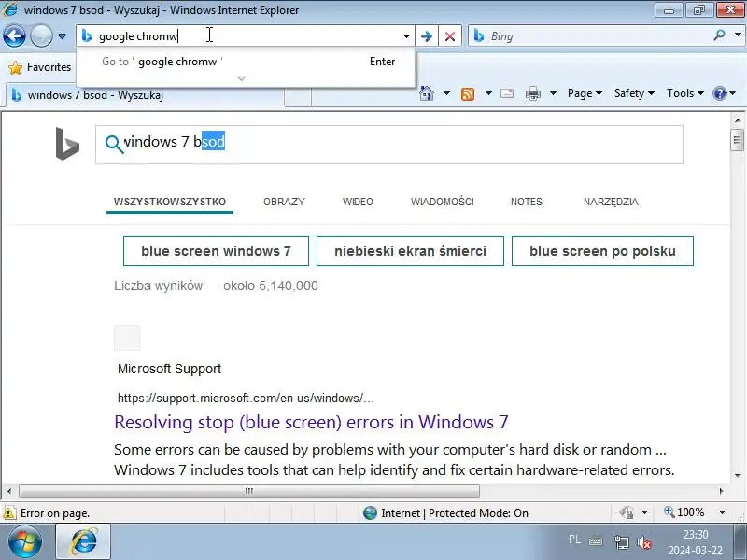Expand autocomplete suggestions chevron
Screen dimensions: 747x560
(242, 78)
